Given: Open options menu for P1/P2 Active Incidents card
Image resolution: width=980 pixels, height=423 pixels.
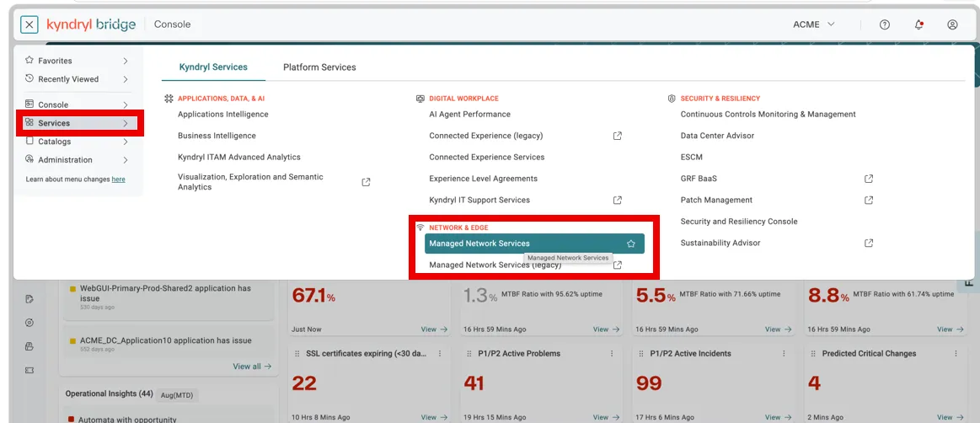Looking at the screenshot, I should (x=784, y=354).
